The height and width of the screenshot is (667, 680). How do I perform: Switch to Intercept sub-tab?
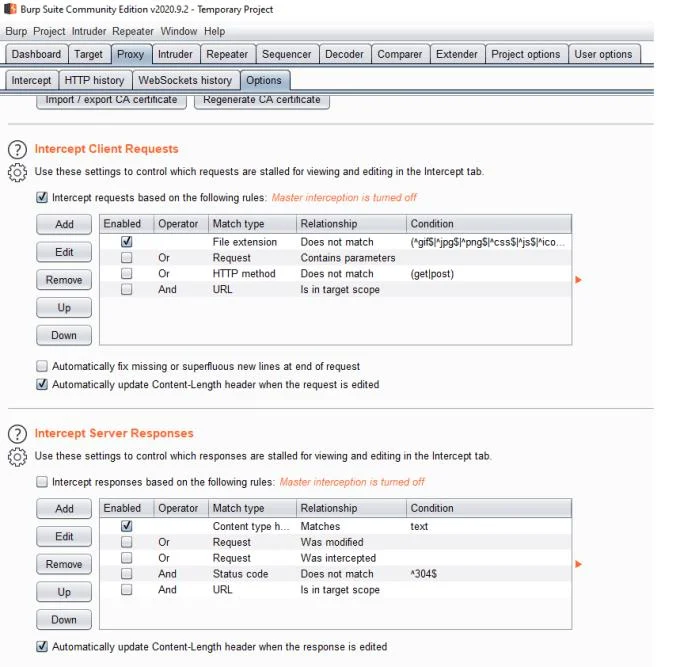[31, 80]
